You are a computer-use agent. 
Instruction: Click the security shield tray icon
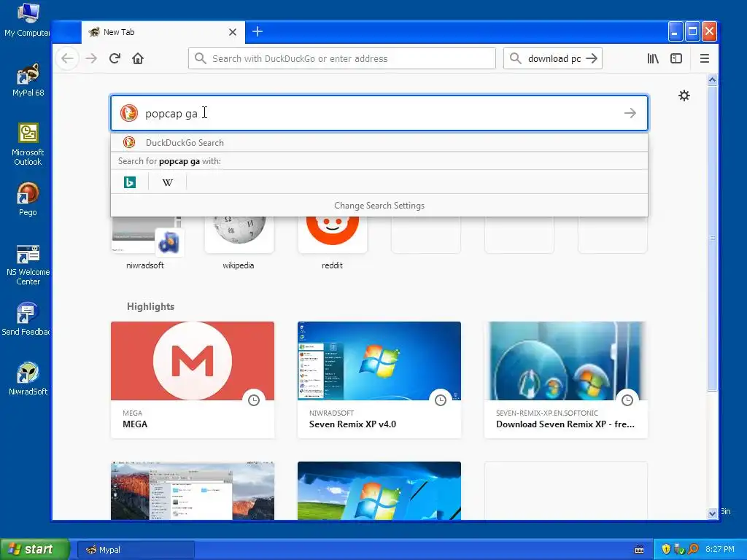(665, 550)
